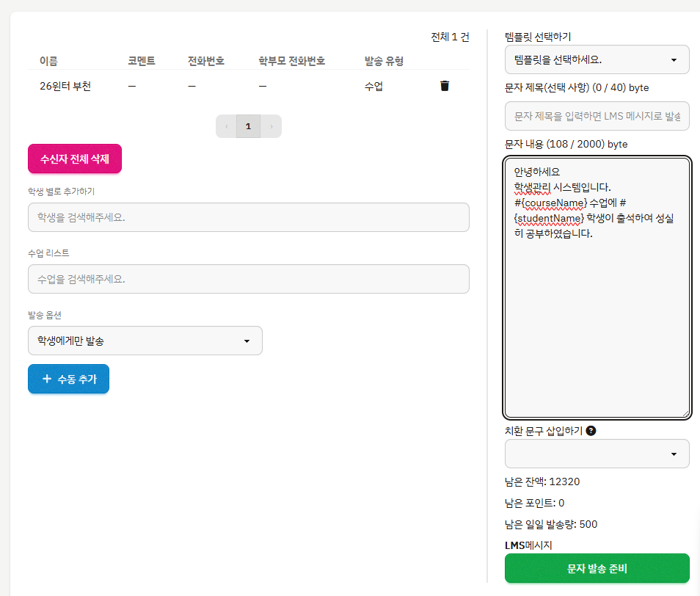
Task: Click inside the 문자 내용 text area
Action: 597,323
